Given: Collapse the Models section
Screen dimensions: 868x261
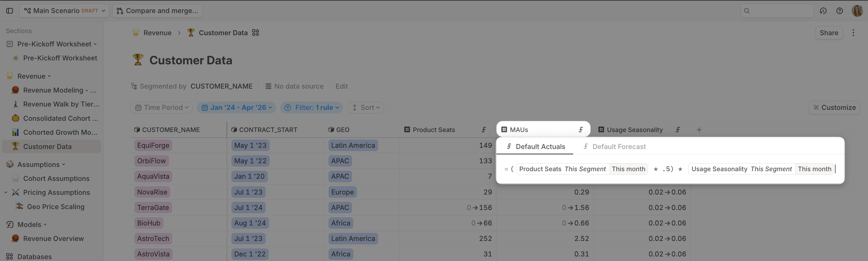Looking at the screenshot, I should [x=45, y=225].
